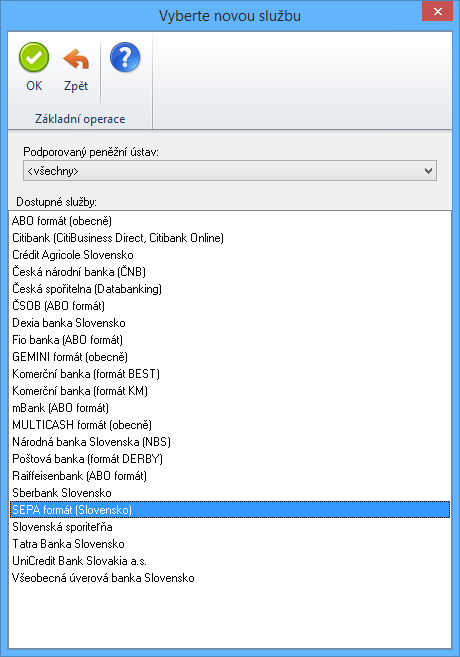Select Crédit Agricole Slovensko entry
Screen dimensions: 460x657
[230, 255]
